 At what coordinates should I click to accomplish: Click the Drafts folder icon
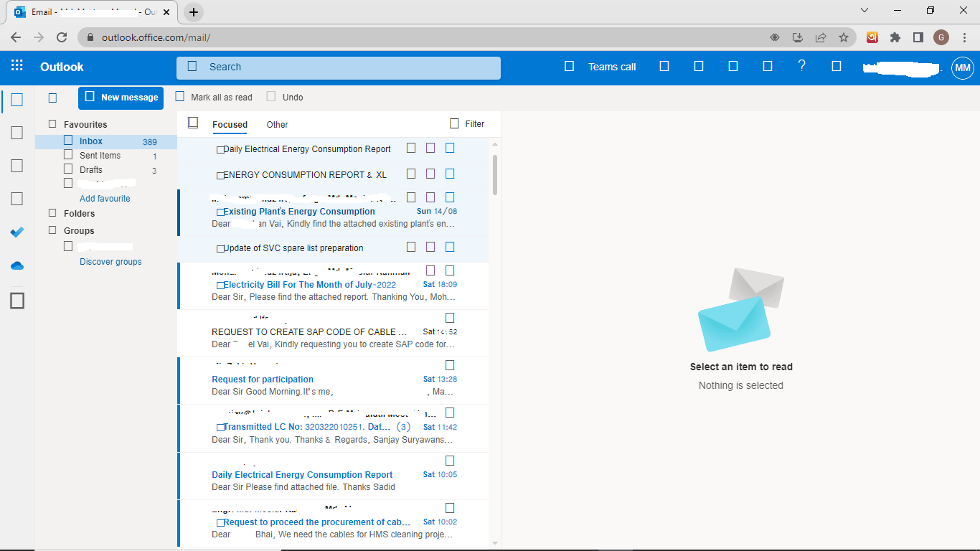coord(68,169)
